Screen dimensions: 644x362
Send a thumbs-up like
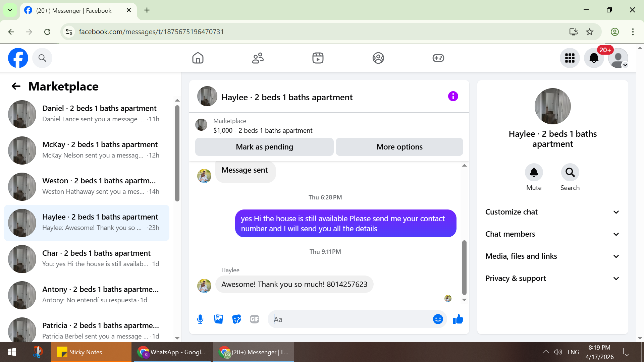click(458, 319)
